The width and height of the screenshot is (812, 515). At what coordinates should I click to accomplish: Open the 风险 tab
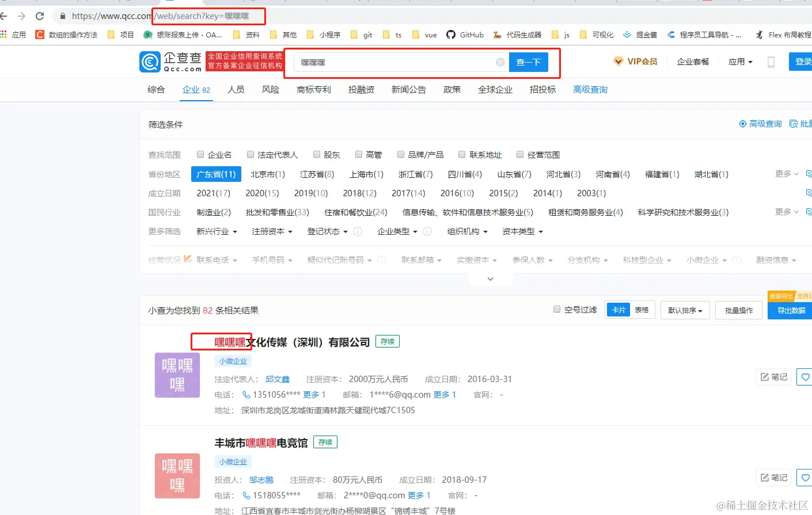coord(271,90)
